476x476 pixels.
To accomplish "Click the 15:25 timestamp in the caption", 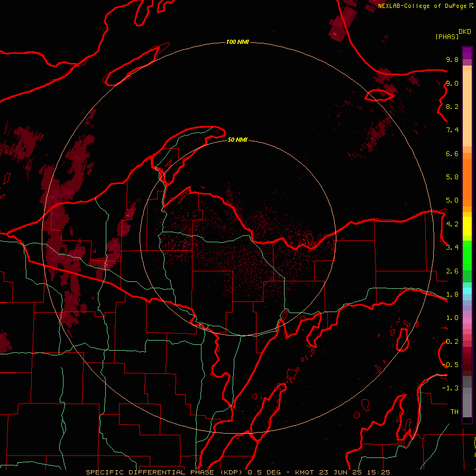I will (378, 472).
